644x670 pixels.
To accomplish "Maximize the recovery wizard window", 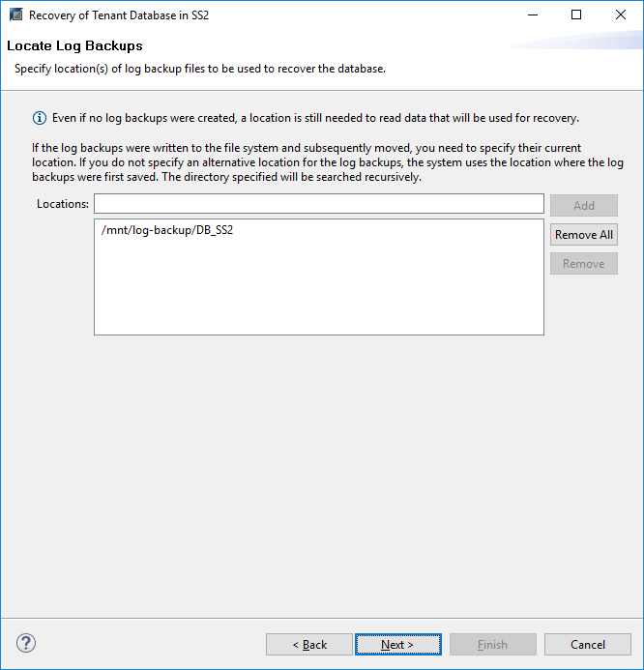I will coord(576,15).
